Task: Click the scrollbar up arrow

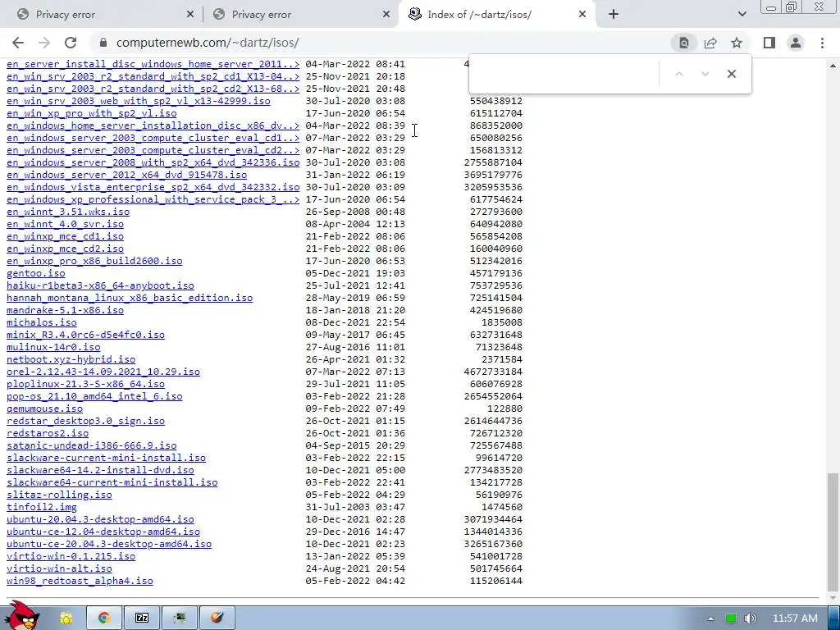Action: coord(833,66)
